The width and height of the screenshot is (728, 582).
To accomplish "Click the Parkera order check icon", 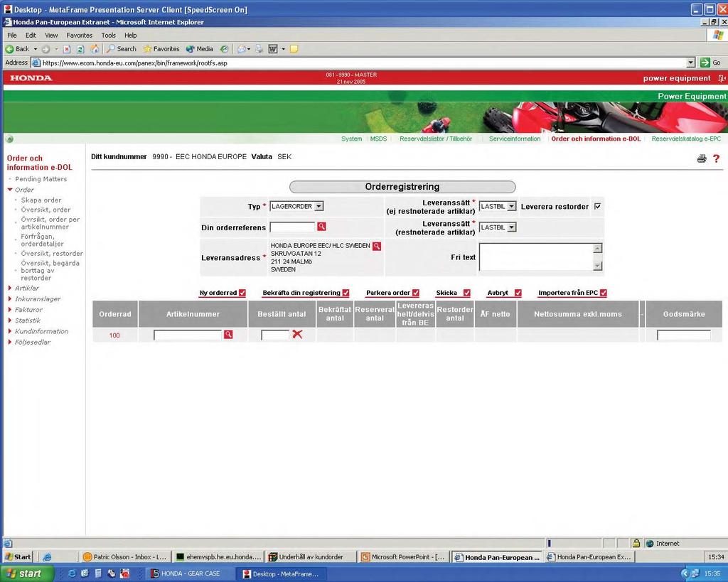I will (x=415, y=293).
